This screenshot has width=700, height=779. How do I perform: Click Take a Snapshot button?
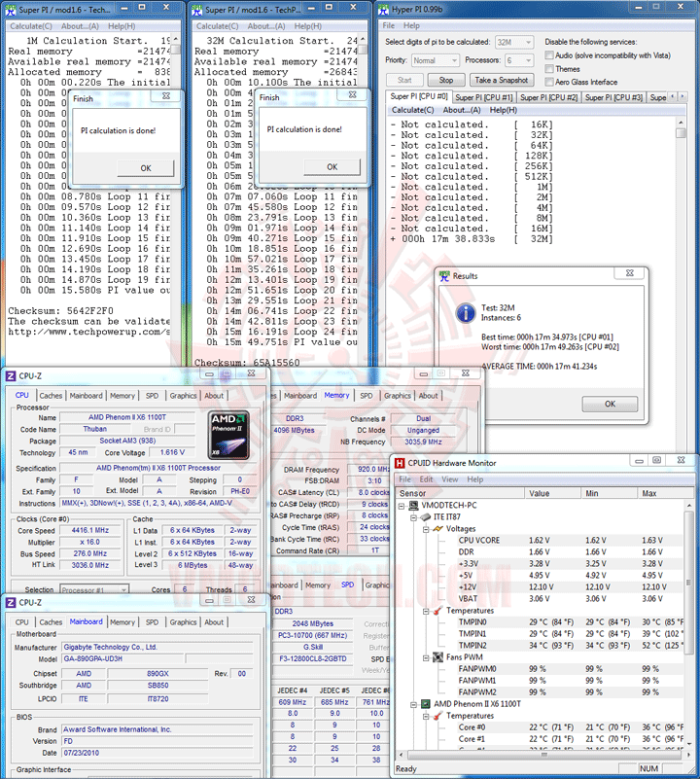pos(502,80)
